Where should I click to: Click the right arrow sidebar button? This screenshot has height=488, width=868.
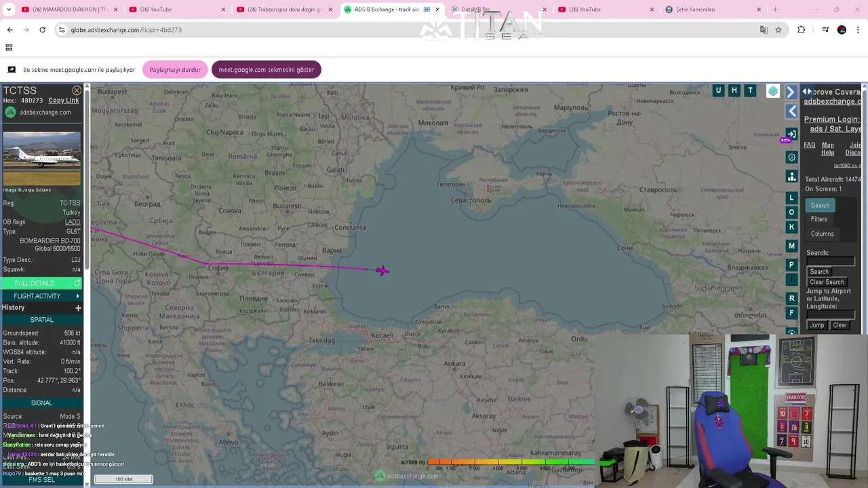791,91
